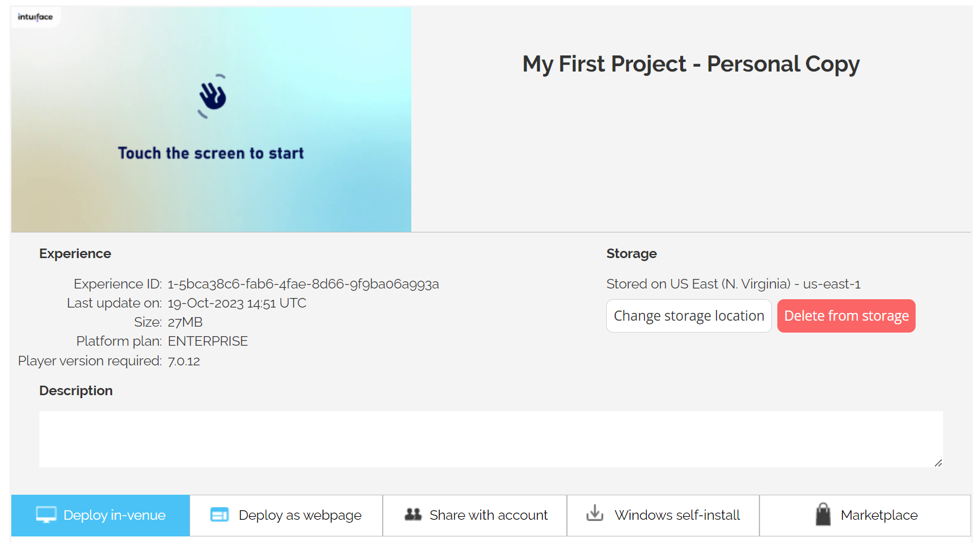Switch to Deploy as webpage tab

[286, 516]
